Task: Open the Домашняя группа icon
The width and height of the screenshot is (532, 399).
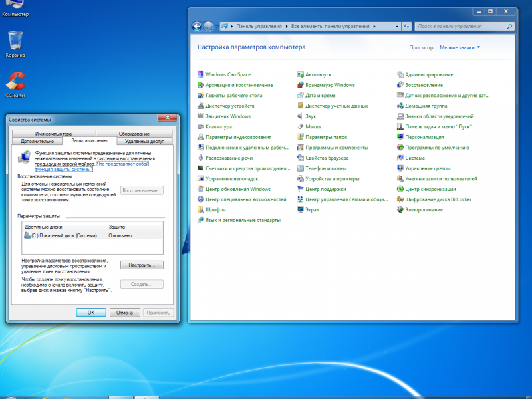Action: 400,106
